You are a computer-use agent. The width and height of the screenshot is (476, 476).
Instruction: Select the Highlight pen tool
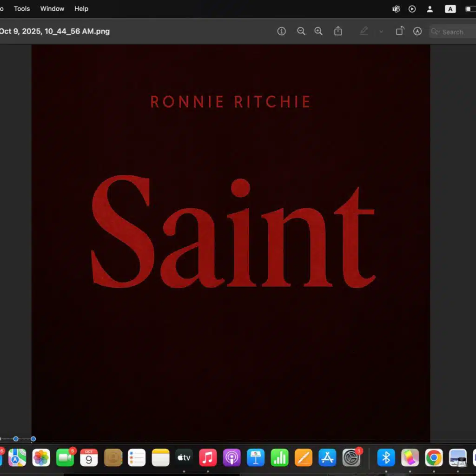(x=364, y=31)
